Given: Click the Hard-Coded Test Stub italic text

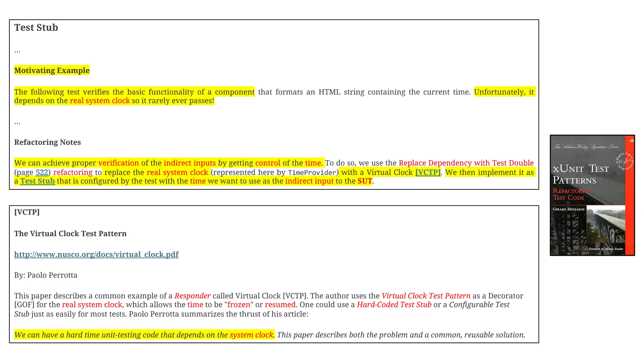Looking at the screenshot, I should 394,305.
